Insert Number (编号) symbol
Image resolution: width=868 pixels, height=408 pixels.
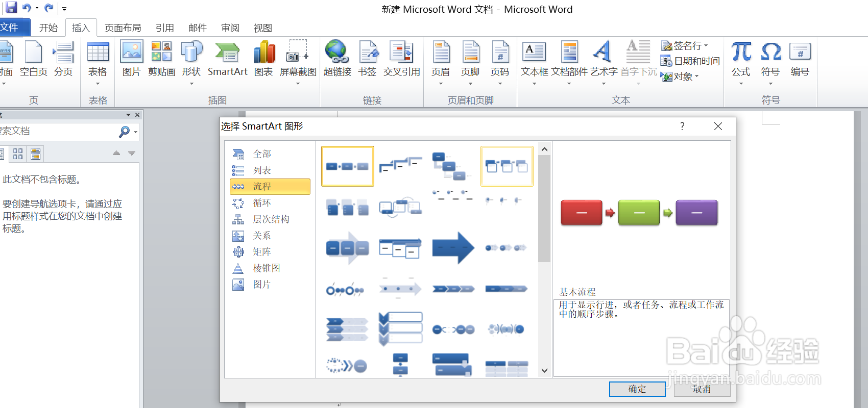point(800,59)
